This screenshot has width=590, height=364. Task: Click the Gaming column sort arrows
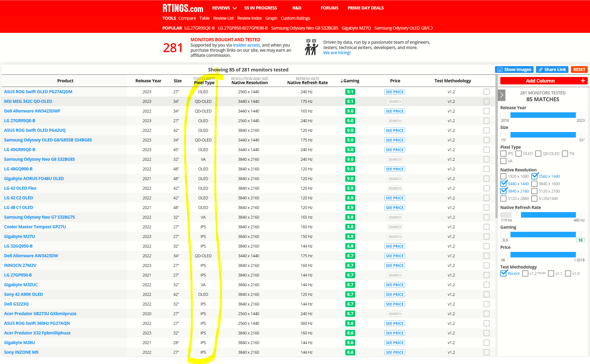pos(342,81)
